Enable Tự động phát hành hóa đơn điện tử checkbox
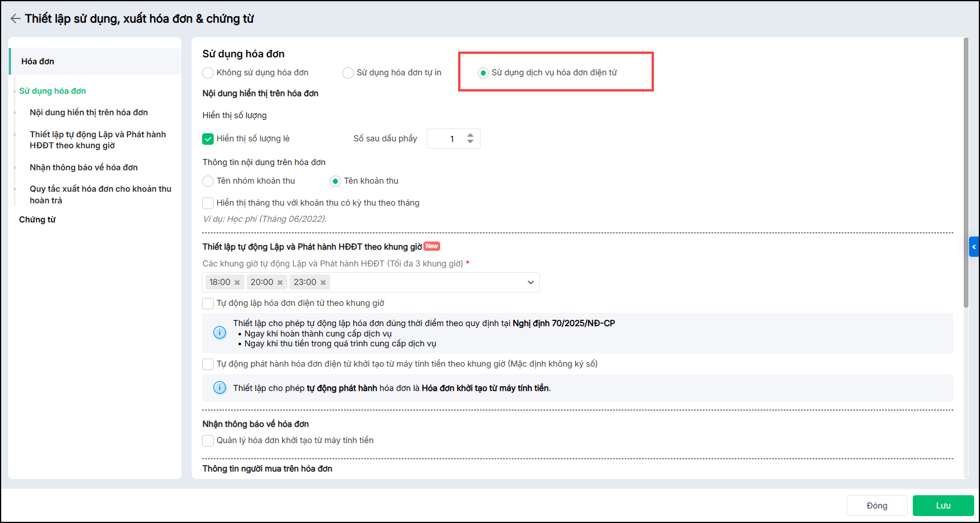980x523 pixels. tap(208, 364)
